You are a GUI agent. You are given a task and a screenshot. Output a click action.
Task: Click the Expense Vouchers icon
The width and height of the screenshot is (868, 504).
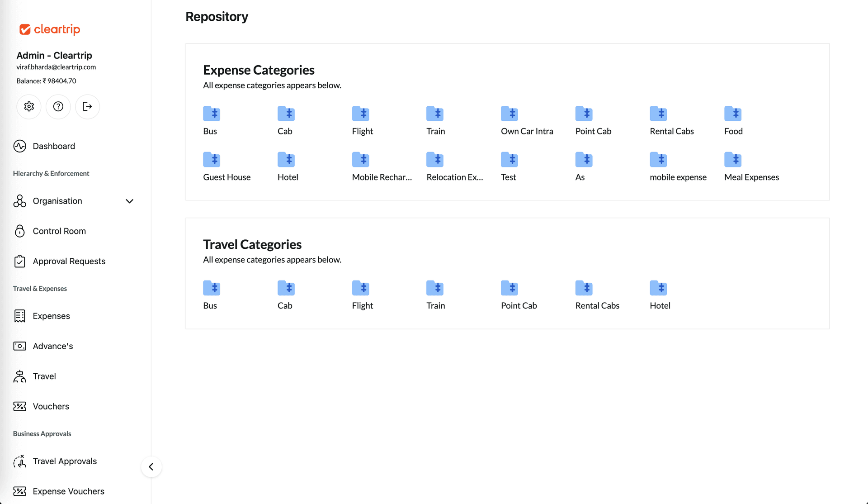[x=19, y=491]
